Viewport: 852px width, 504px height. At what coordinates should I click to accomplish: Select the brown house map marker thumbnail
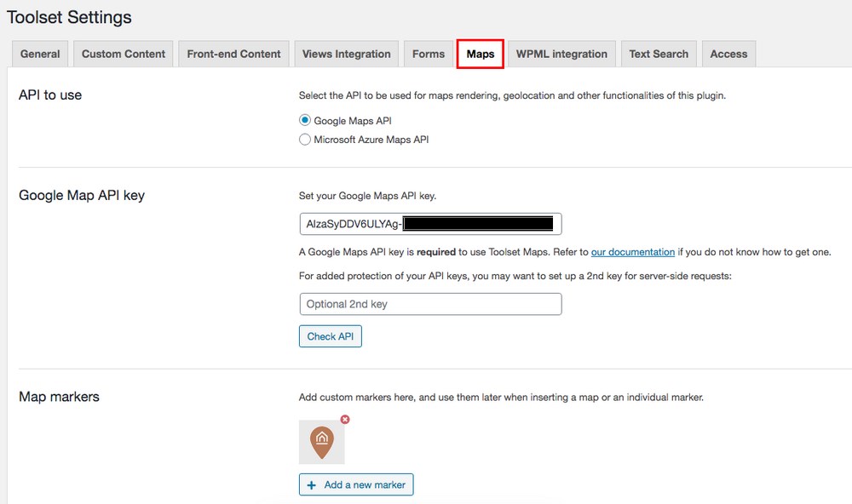(322, 442)
